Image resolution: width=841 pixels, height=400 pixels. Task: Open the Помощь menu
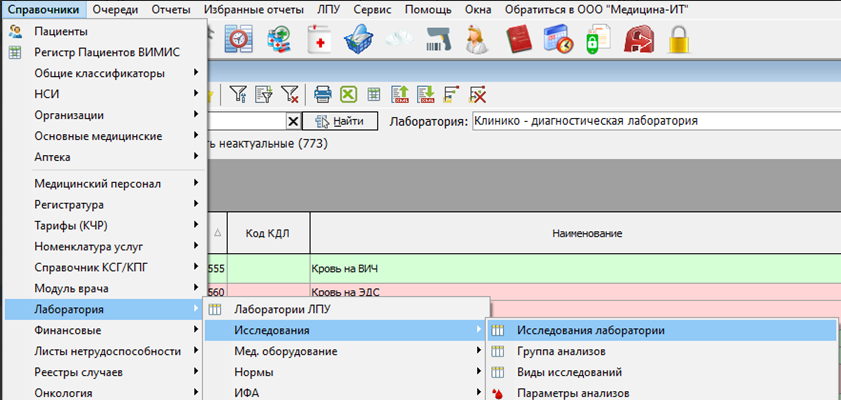click(x=427, y=9)
